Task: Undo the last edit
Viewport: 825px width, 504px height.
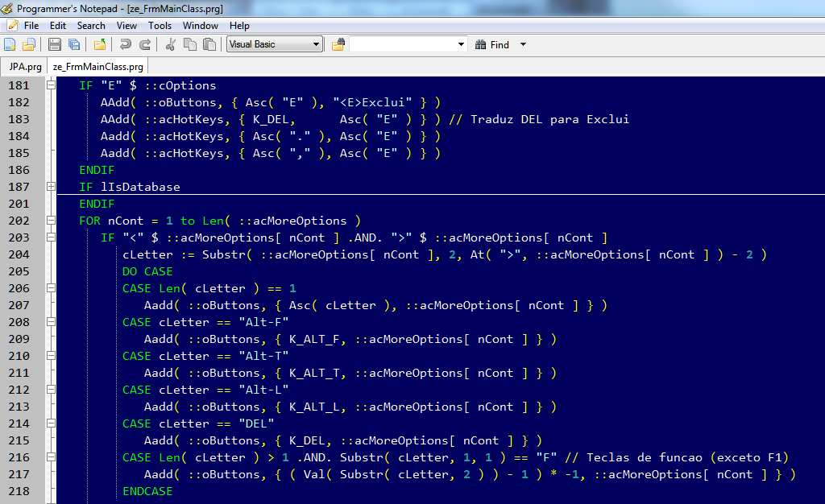Action: point(125,44)
